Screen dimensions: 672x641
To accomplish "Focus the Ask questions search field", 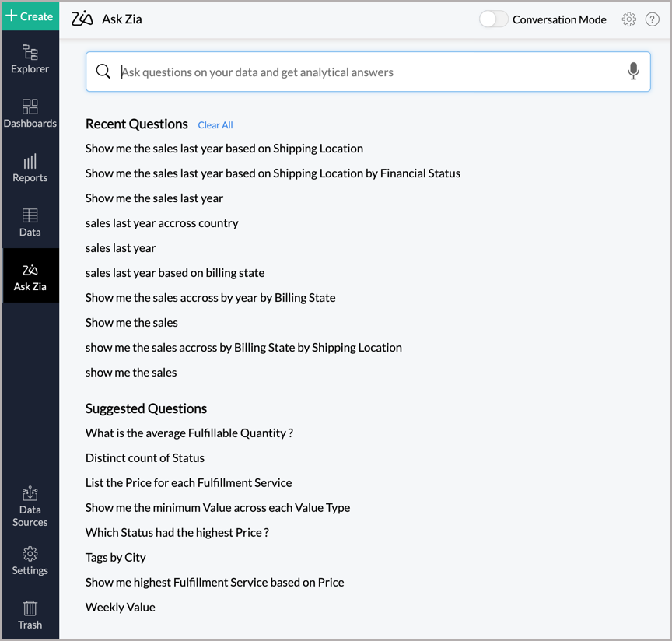I will coord(366,72).
